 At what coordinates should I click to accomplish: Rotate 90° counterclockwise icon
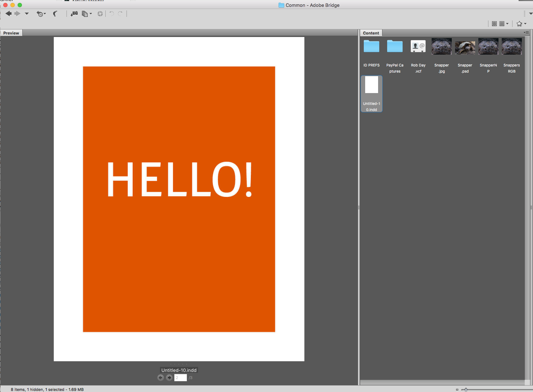tap(111, 14)
